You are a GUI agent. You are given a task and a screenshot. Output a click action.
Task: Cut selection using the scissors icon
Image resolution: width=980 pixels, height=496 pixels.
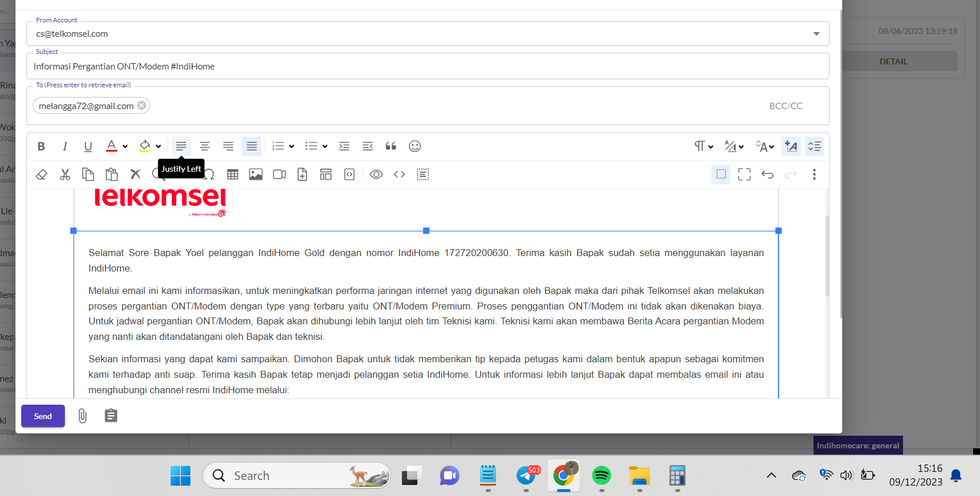(65, 175)
